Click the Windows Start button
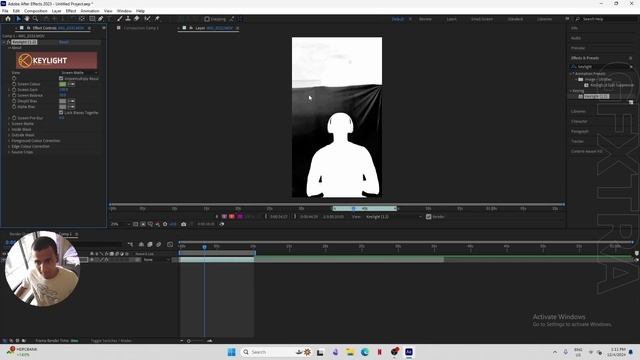Image resolution: width=640 pixels, height=360 pixels. [231, 352]
